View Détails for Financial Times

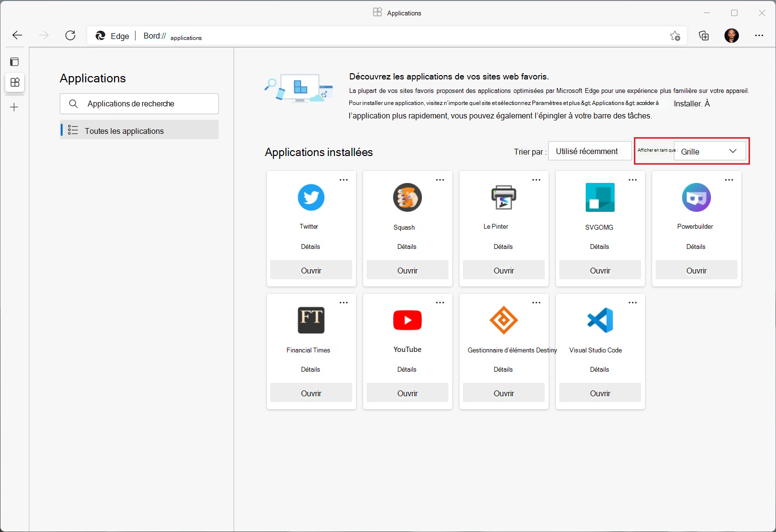point(311,369)
